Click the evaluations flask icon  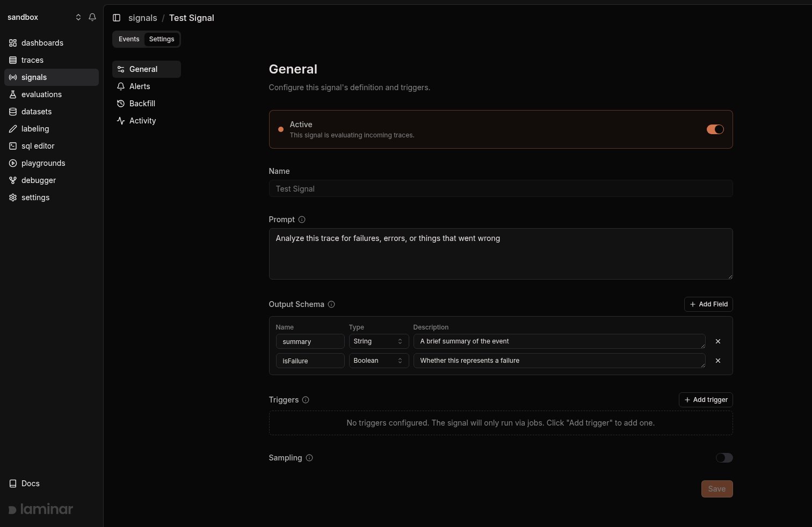pyautogui.click(x=13, y=94)
